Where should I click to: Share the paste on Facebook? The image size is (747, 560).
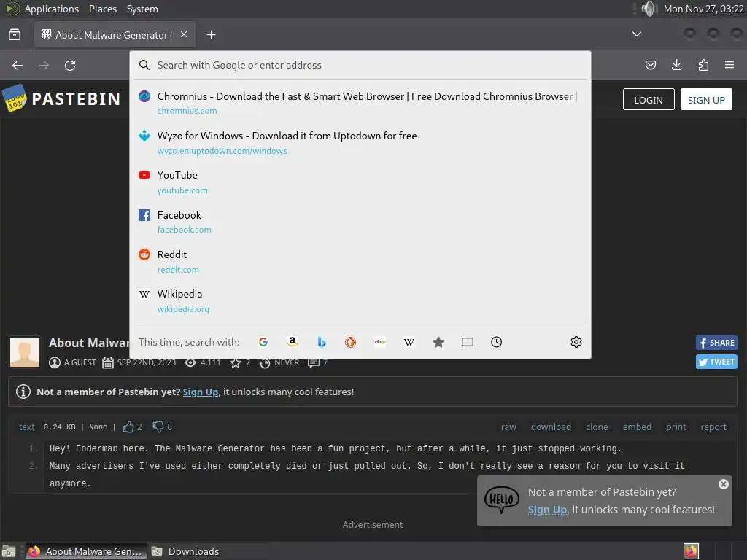click(716, 343)
